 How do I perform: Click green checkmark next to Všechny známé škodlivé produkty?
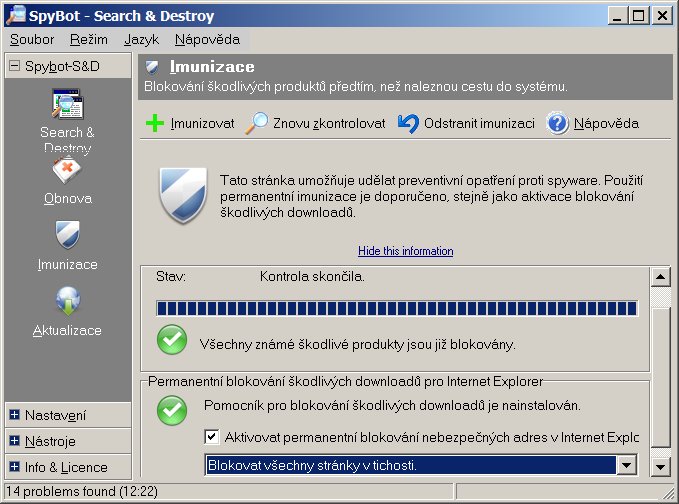(x=172, y=340)
